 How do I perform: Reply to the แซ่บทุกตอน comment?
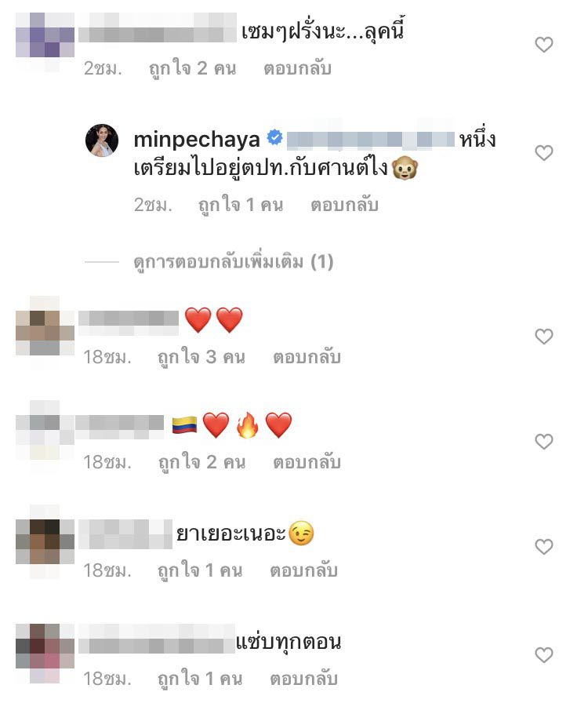click(x=303, y=679)
